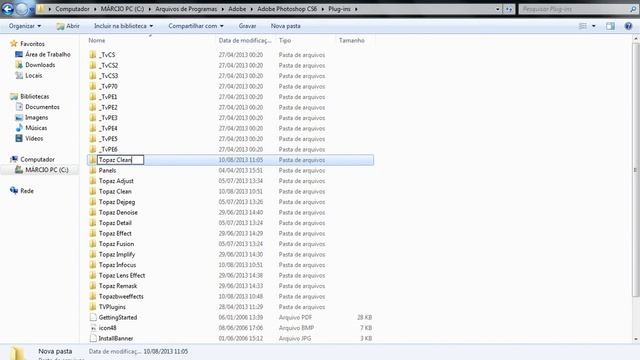
Task: Click Computador in the address breadcrumb
Action: point(72,9)
